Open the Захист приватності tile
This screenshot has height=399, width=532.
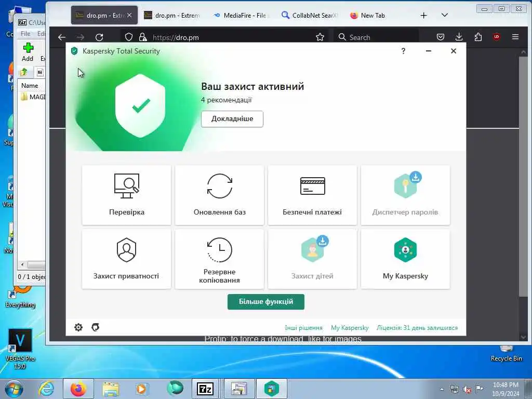tap(127, 259)
